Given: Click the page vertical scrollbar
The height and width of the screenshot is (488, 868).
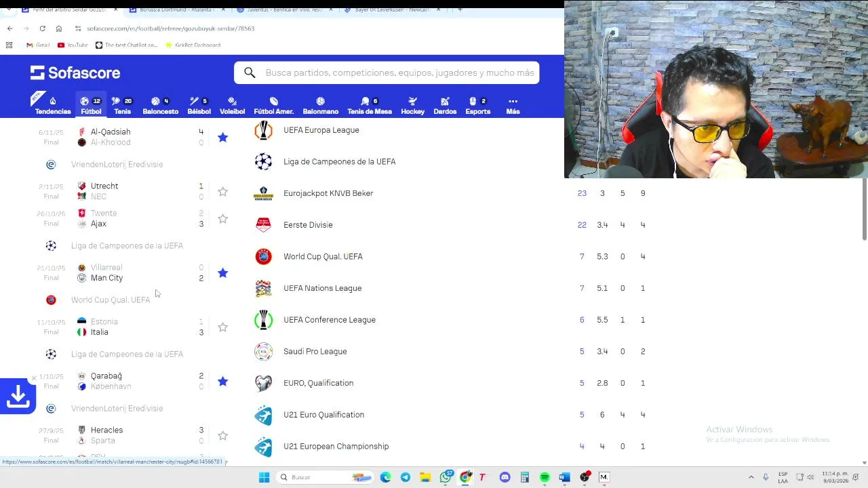Looking at the screenshot, I should tap(864, 209).
